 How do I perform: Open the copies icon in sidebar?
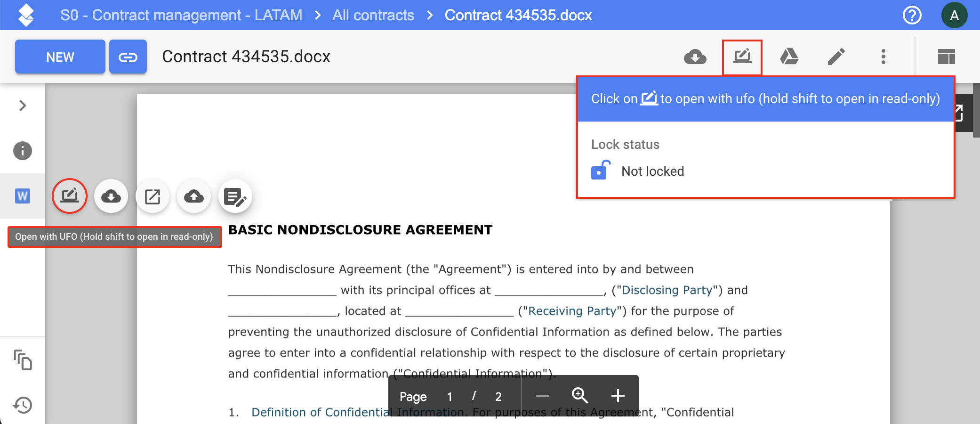23,360
